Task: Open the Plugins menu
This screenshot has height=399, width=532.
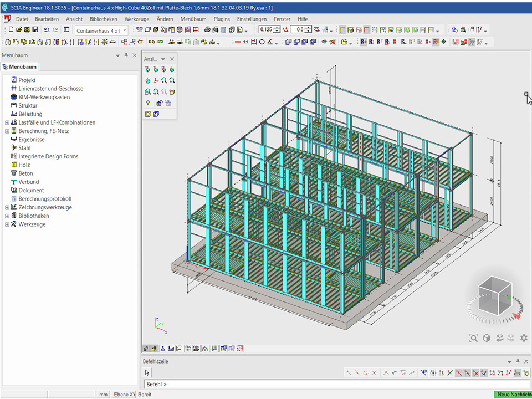Action: click(x=222, y=19)
